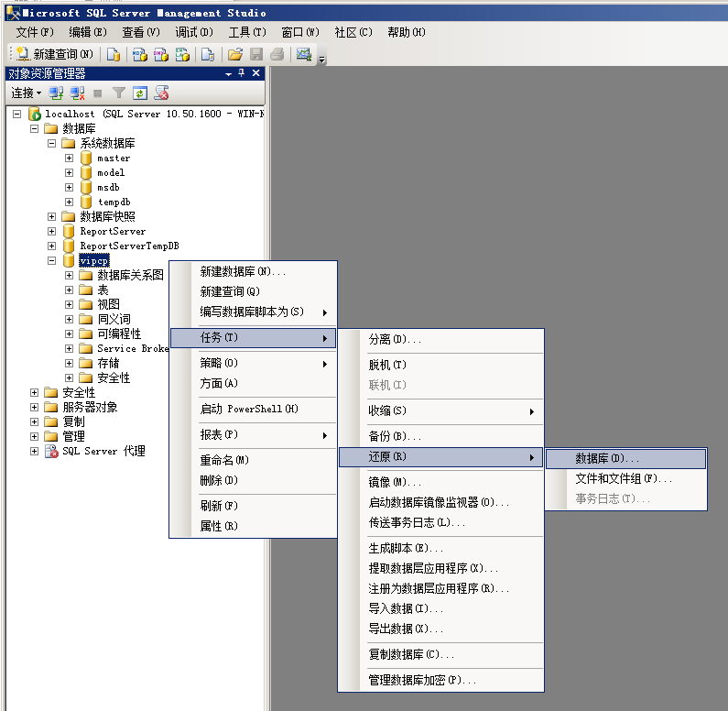Choose 脱机(T) in tasks submenu

[441, 365]
